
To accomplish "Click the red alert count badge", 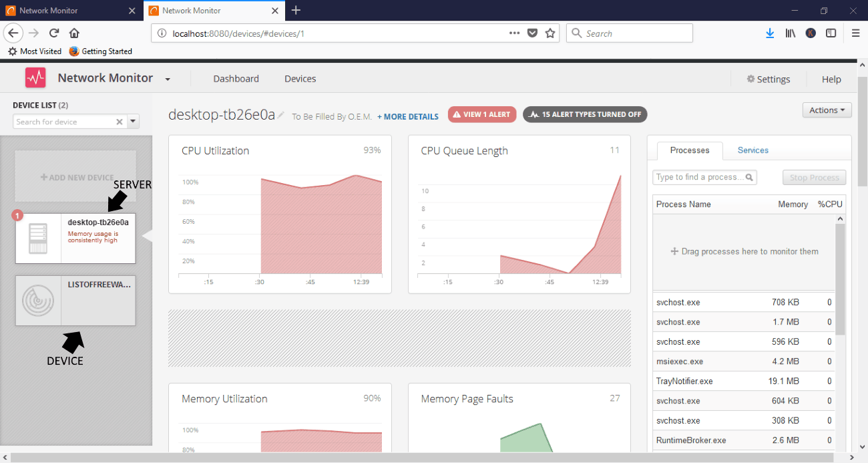I will (17, 215).
